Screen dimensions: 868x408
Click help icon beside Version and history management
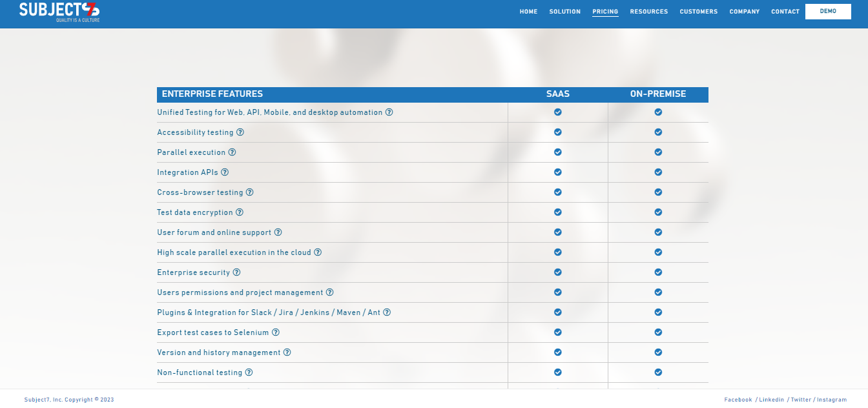pos(287,352)
